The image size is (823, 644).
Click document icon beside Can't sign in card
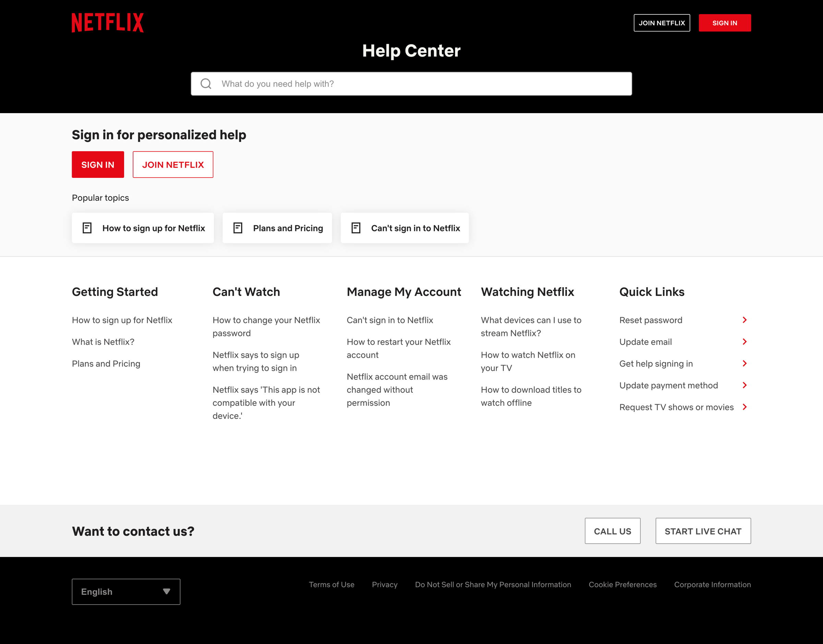pyautogui.click(x=356, y=228)
